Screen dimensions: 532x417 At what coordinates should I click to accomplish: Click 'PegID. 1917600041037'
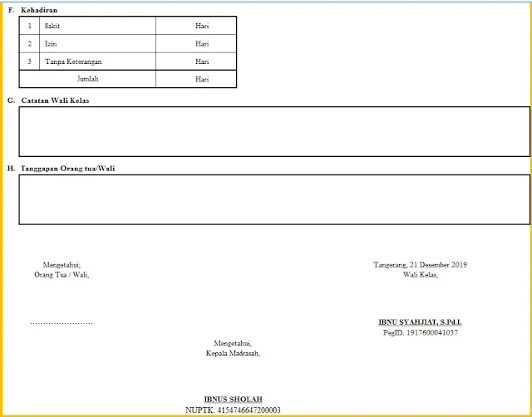tap(421, 332)
